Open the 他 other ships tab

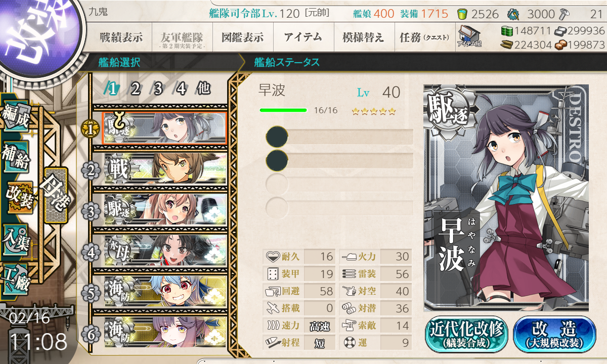pos(203,88)
